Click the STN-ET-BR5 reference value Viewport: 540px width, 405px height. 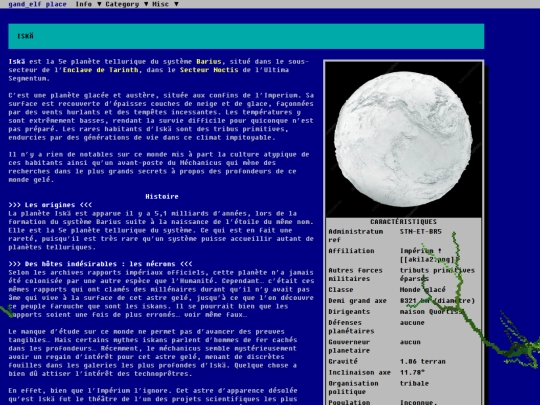coord(420,231)
